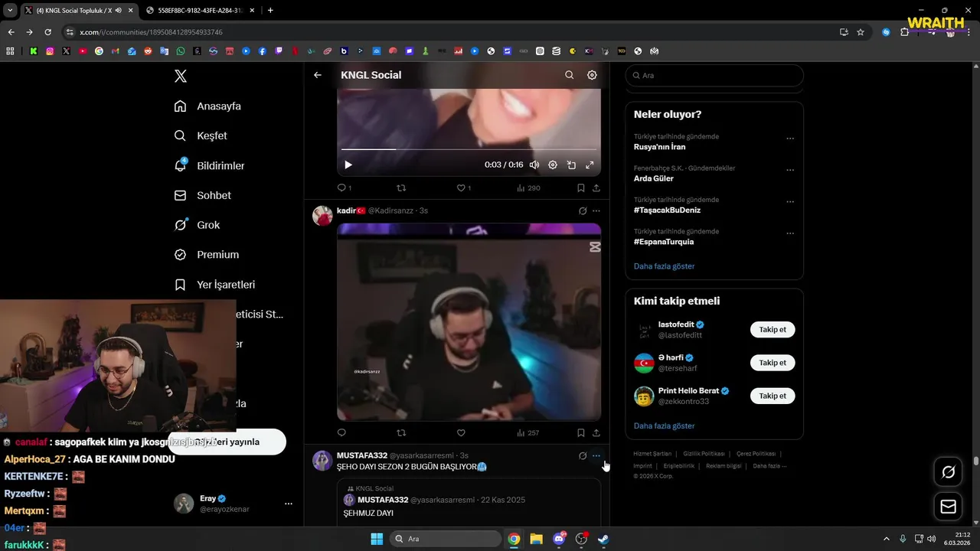The height and width of the screenshot is (551, 980).
Task: Open Arda Güler trend
Action: tap(654, 178)
